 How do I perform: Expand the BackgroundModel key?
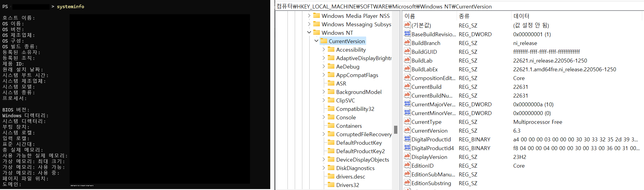[x=324, y=92]
